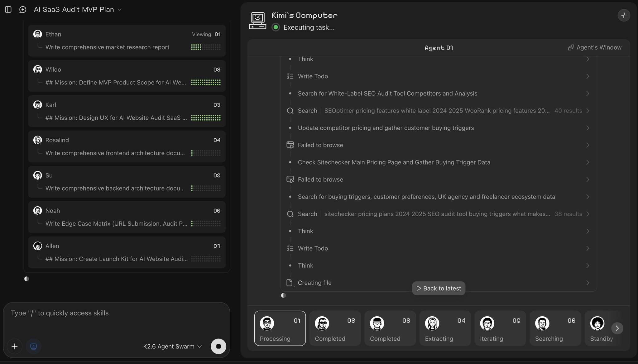Toggle the blue agent face icon in chat input
638x364 pixels.
click(x=33, y=347)
